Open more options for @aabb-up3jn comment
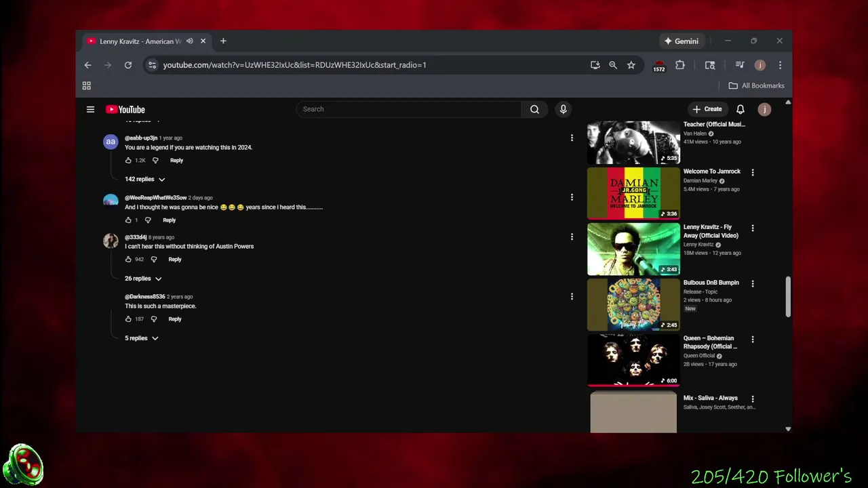 click(x=572, y=138)
